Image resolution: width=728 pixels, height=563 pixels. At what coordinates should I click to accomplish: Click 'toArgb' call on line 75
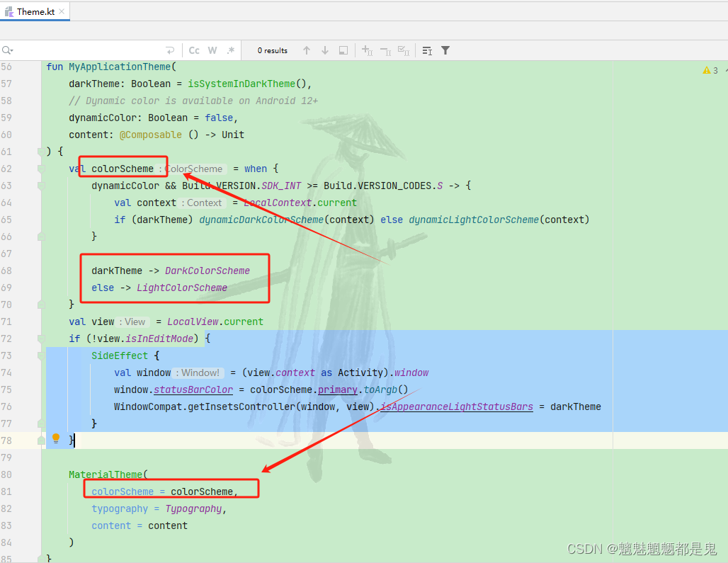[x=380, y=390]
